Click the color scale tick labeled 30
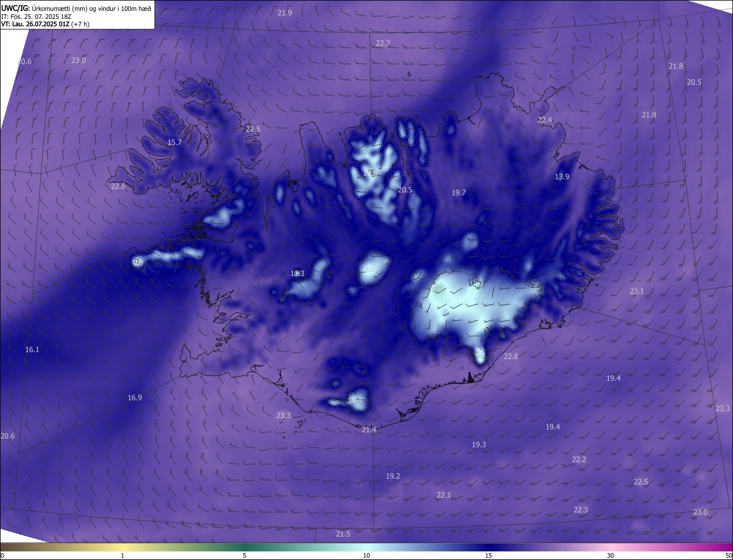Viewport: 733px width, 560px height. (x=610, y=555)
